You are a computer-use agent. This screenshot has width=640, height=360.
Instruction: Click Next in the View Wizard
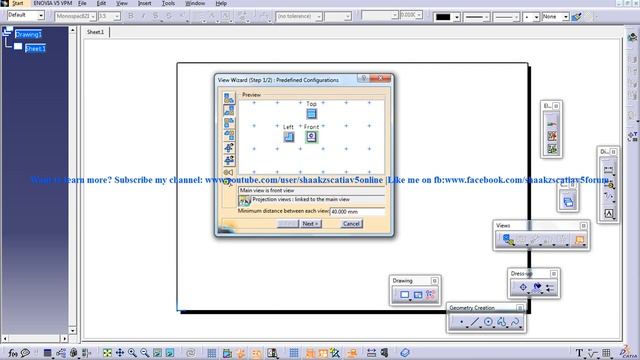click(x=311, y=224)
